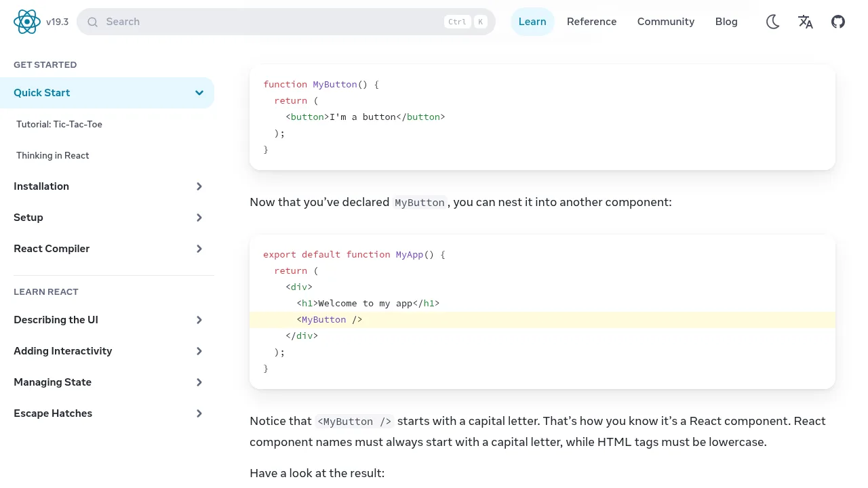
Task: Expand the Adding Interactivity chevron
Action: (x=199, y=351)
